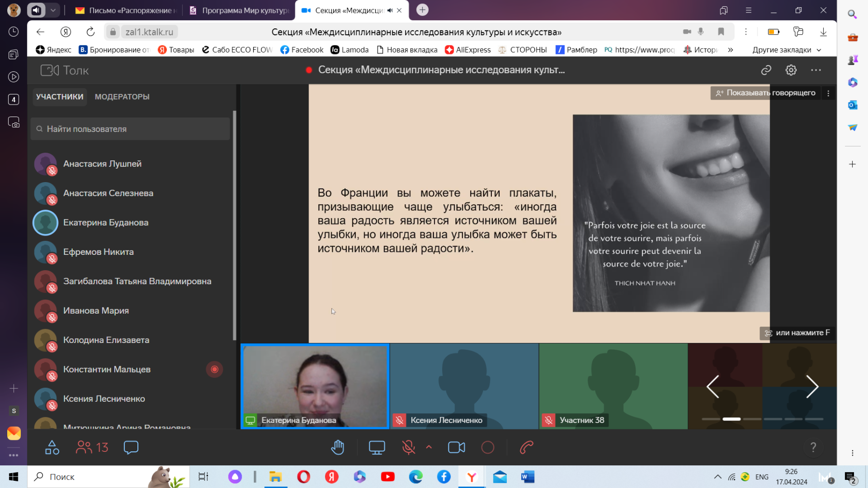Image resolution: width=868 pixels, height=488 pixels.
Task: Switch ENG keyboard language
Action: click(x=762, y=477)
